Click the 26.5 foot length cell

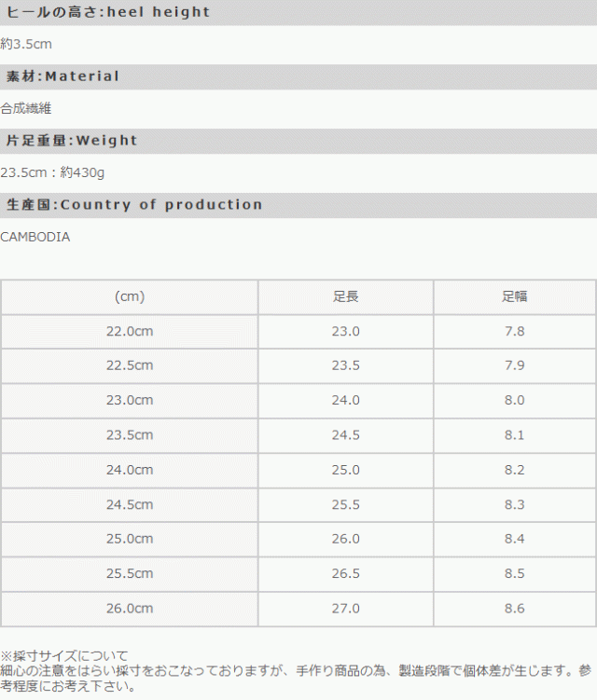click(x=345, y=574)
